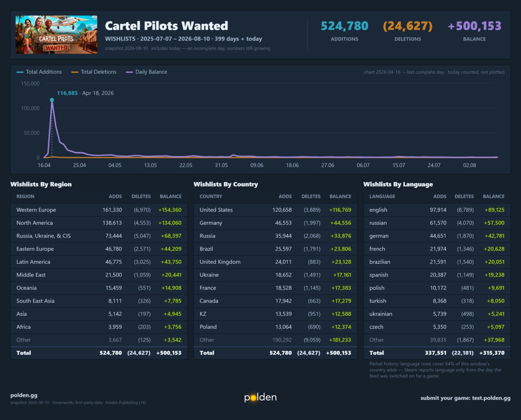Select the Ukraine row in the country table
Screen dimensions: 521x420
[276, 275]
